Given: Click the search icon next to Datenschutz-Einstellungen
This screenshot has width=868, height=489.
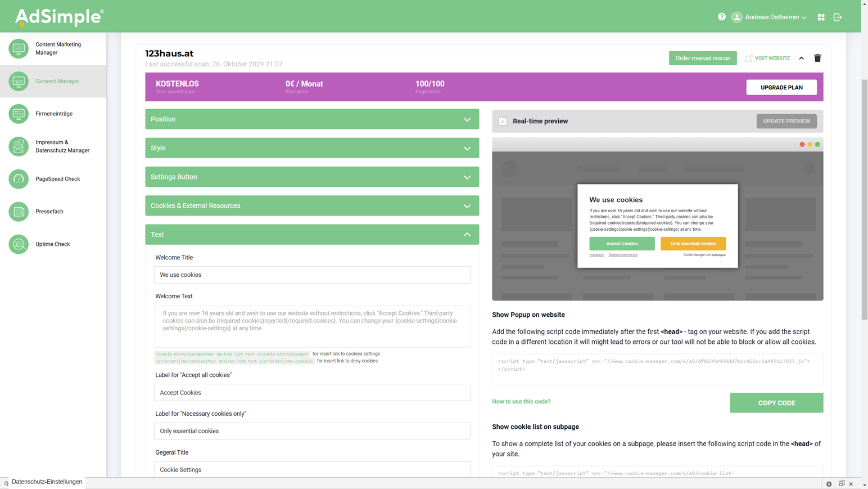Looking at the screenshot, I should [x=6, y=483].
